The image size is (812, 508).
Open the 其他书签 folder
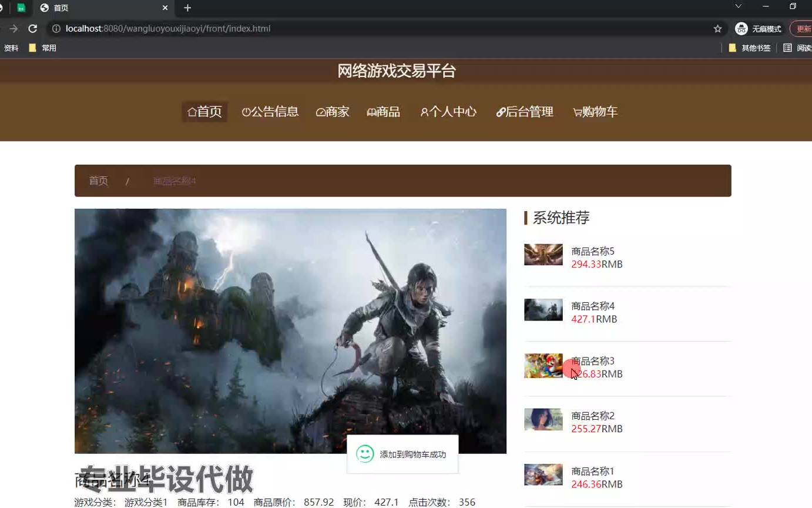click(749, 48)
